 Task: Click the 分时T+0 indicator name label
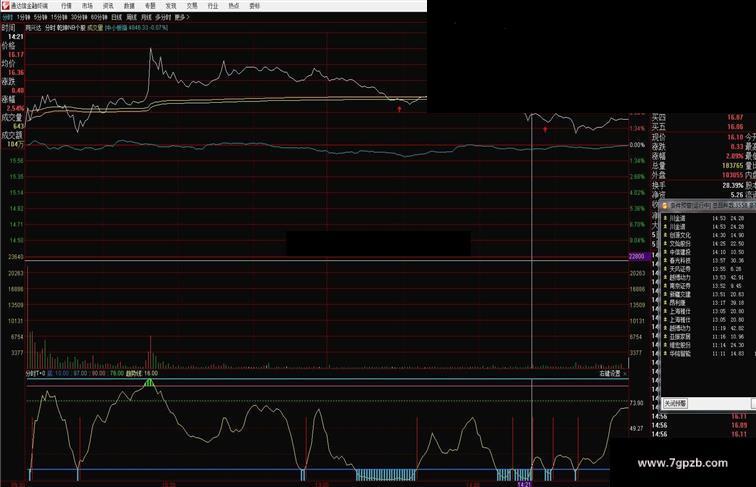click(x=35, y=374)
